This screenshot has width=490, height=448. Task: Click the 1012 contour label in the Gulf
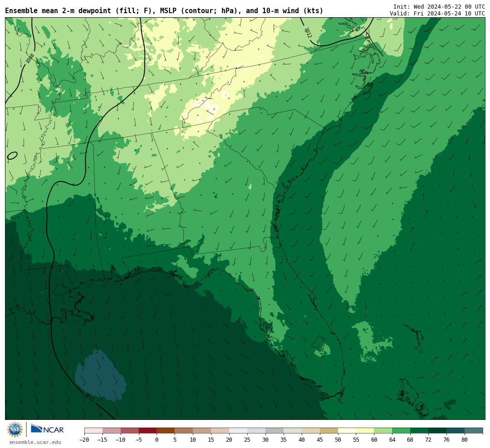[x=89, y=397]
